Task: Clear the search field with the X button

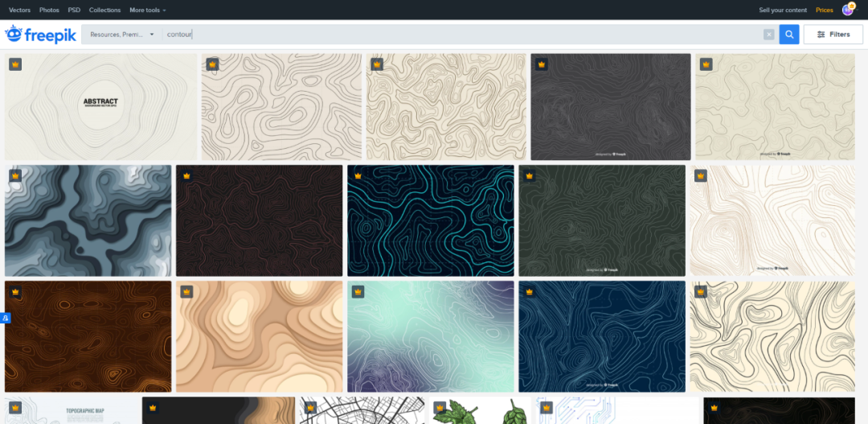Action: click(x=768, y=35)
